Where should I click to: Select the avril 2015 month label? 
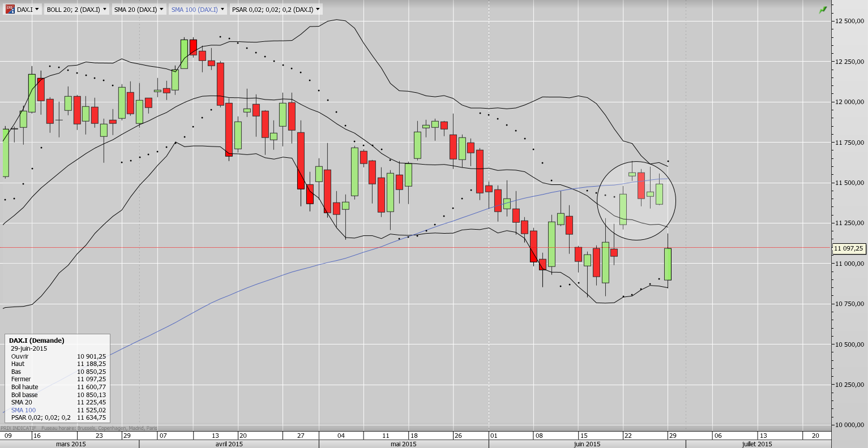click(229, 444)
